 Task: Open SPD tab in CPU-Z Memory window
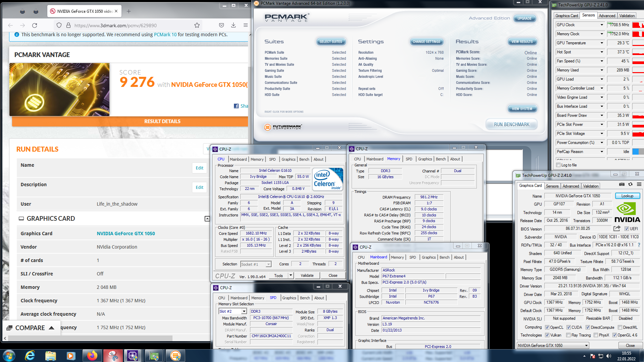[409, 159]
